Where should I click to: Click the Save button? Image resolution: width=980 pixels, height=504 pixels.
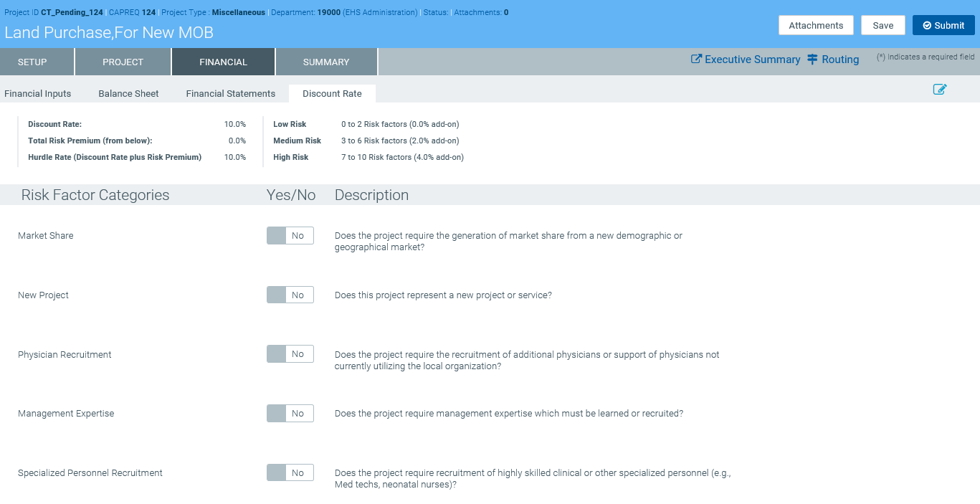(883, 25)
